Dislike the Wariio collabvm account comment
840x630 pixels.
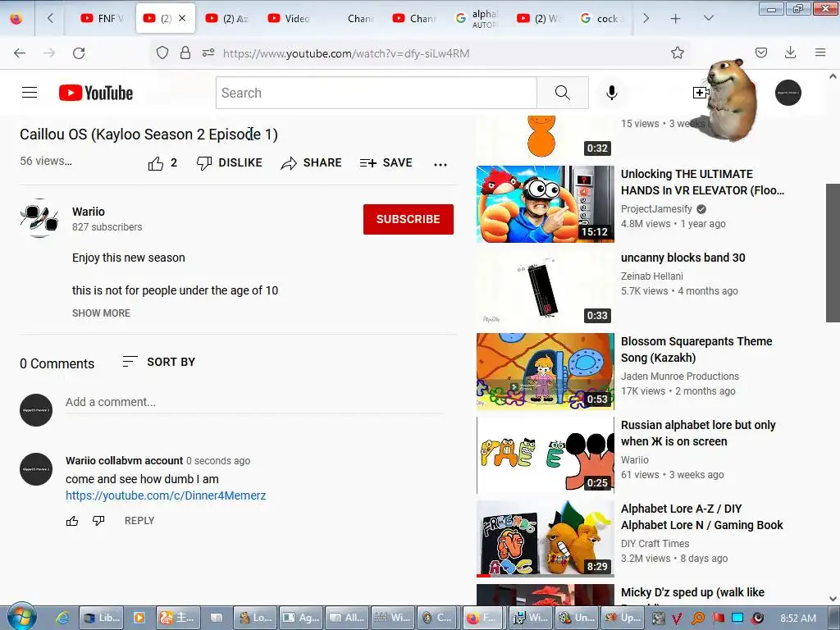[x=98, y=521]
